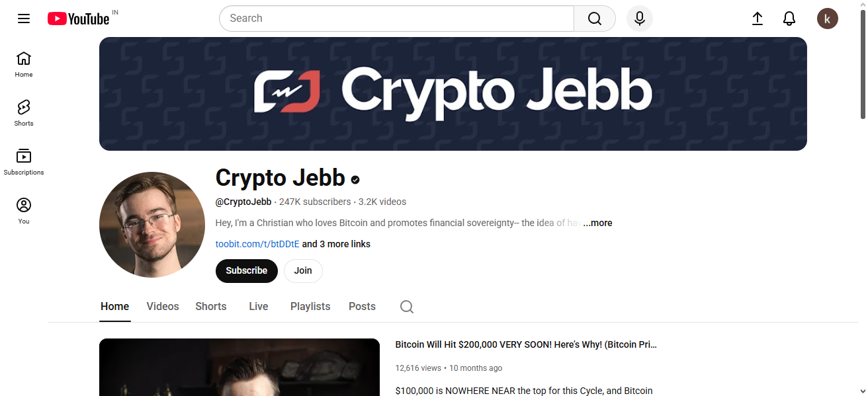Go to Shorts in sidebar

point(24,113)
